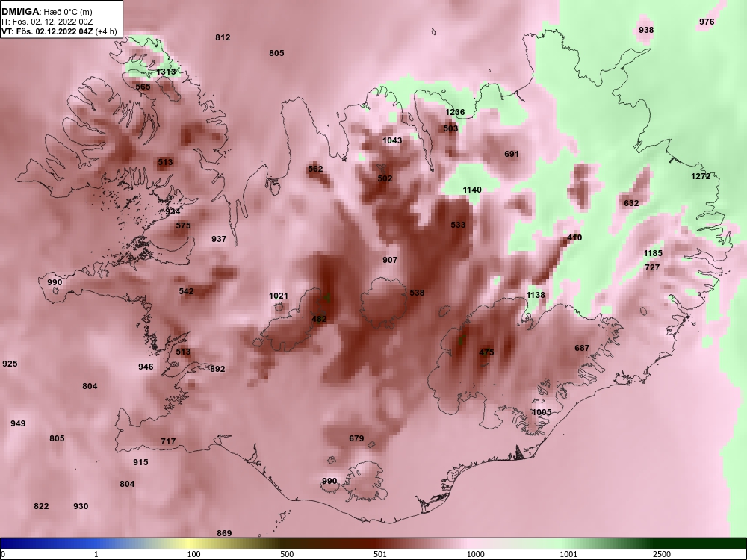The width and height of the screenshot is (747, 560).
Task: Click the 565 height label
Action: (143, 87)
